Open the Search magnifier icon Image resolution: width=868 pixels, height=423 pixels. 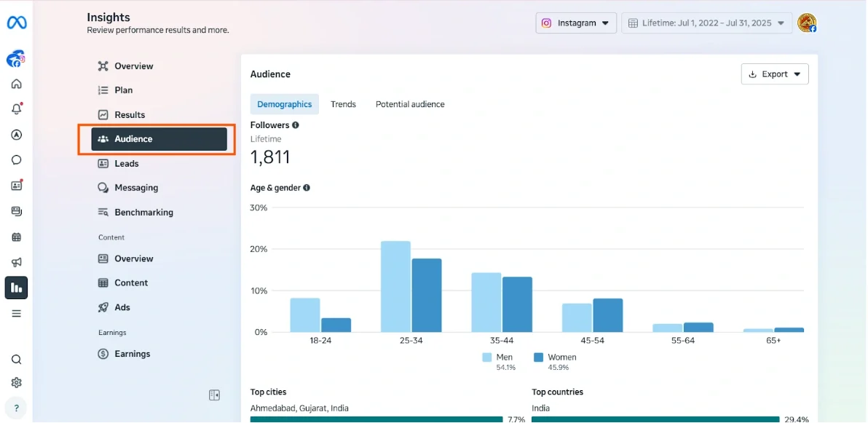16,359
